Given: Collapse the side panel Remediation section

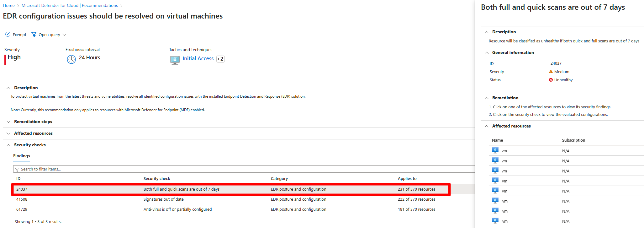Looking at the screenshot, I should tap(487, 98).
